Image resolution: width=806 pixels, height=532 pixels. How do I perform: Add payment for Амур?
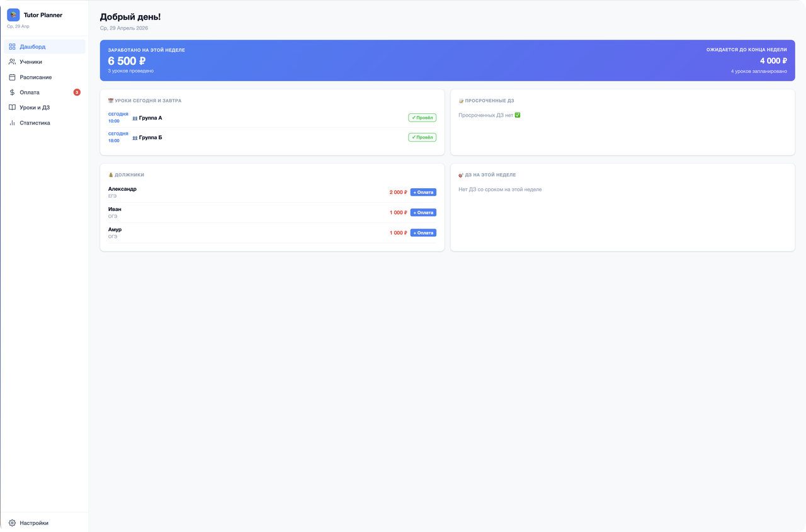tap(423, 233)
